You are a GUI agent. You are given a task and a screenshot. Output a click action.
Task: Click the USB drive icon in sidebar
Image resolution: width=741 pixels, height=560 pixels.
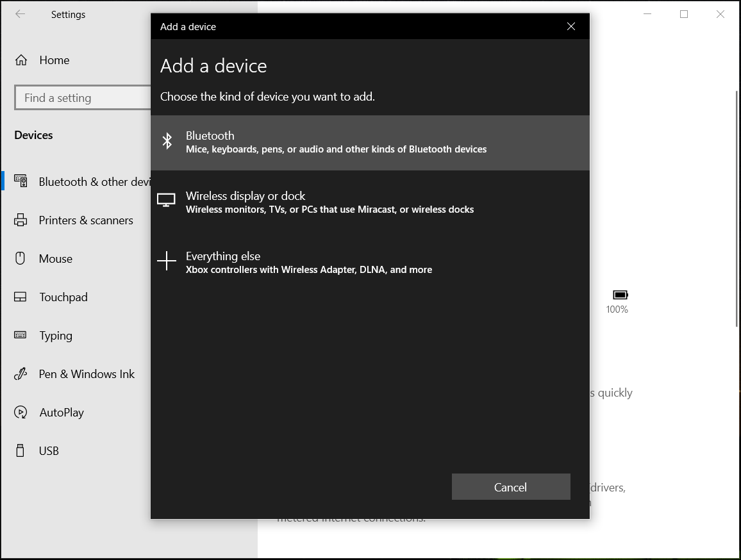[21, 451]
